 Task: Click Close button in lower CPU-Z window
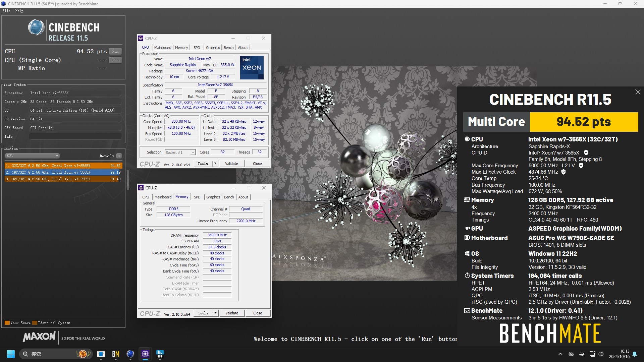tap(258, 313)
